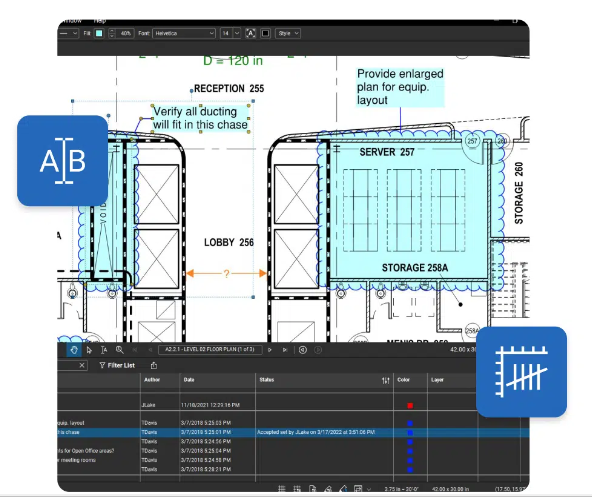
Task: Select the 'Provide enlarged plan' text note
Action: point(400,87)
